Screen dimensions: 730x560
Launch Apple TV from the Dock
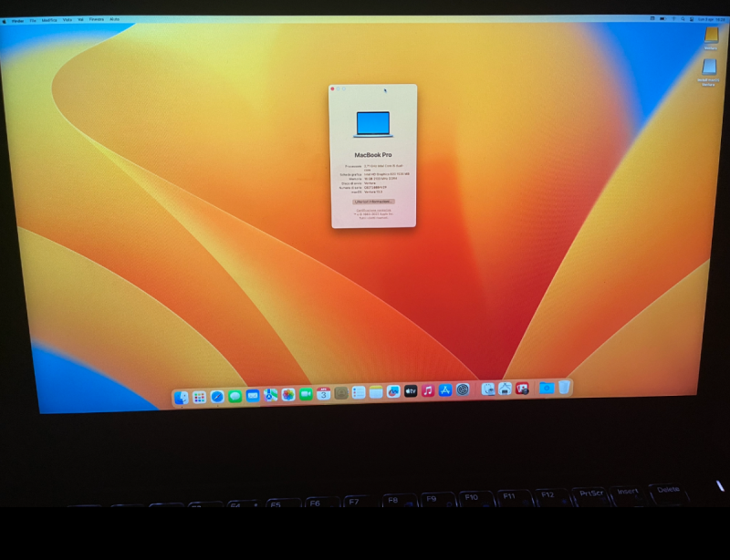(410, 391)
